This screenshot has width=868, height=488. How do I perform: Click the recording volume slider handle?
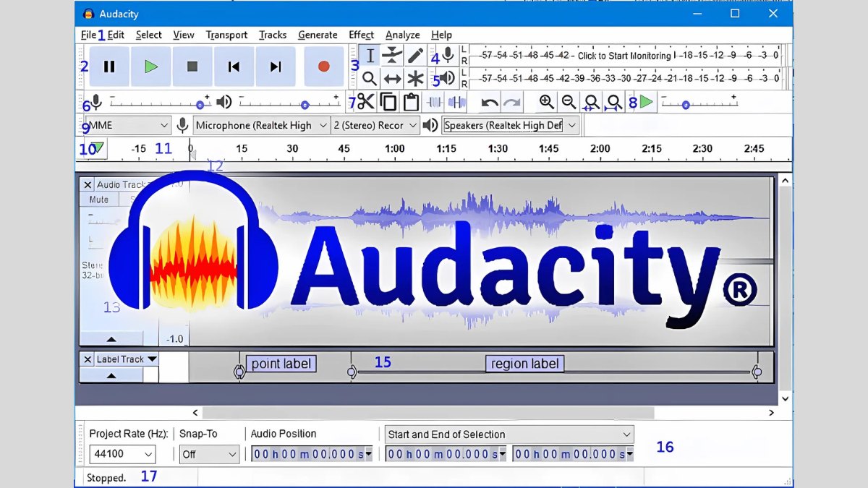click(200, 105)
